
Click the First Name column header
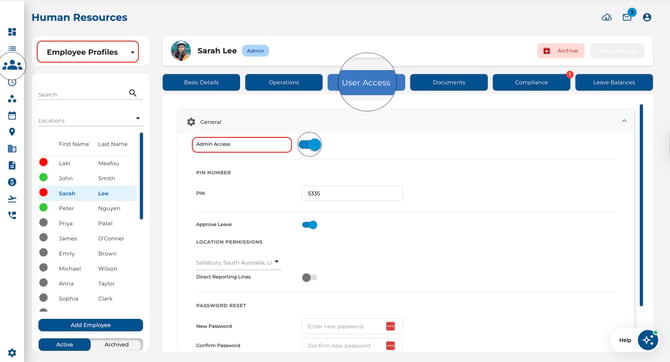74,144
